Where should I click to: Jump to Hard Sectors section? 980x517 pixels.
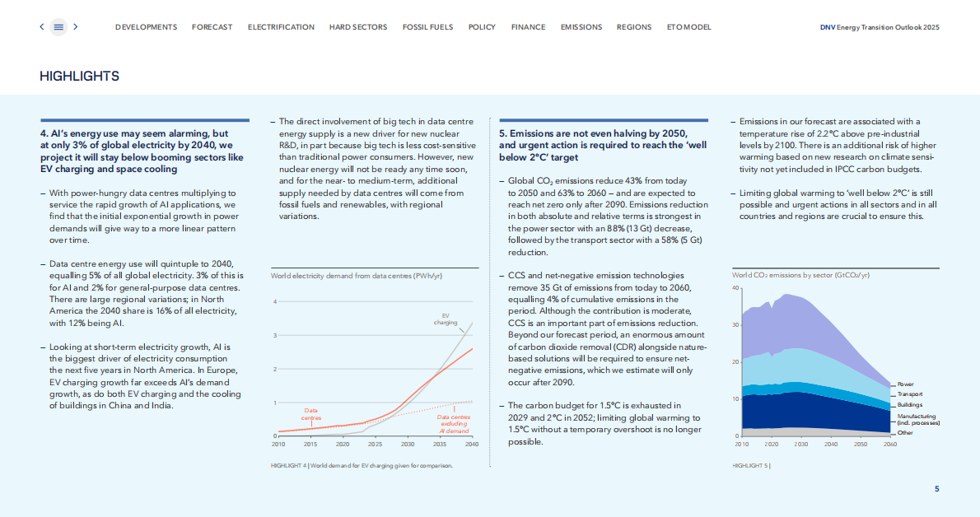(x=357, y=27)
